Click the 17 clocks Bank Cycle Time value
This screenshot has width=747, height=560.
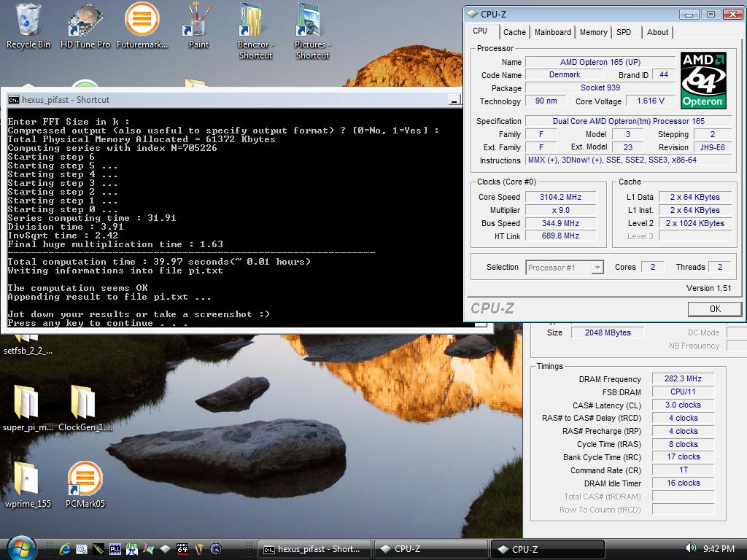pyautogui.click(x=683, y=456)
